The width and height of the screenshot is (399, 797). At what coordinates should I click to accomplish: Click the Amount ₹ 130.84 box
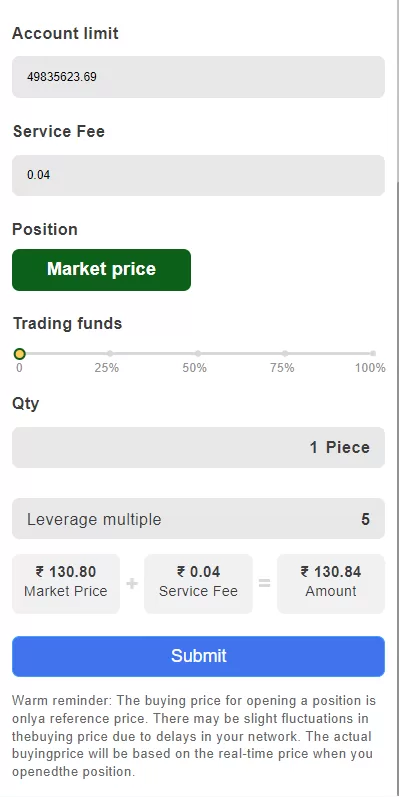pyautogui.click(x=331, y=584)
